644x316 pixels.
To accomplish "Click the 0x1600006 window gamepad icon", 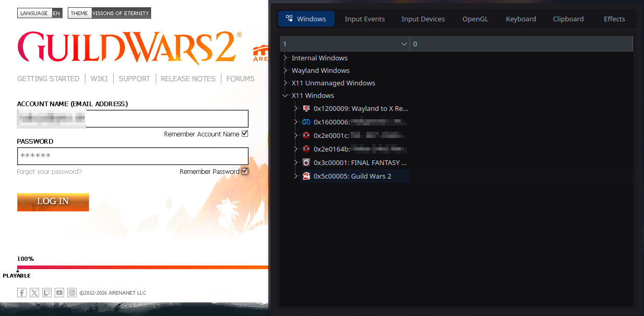I will pyautogui.click(x=306, y=122).
